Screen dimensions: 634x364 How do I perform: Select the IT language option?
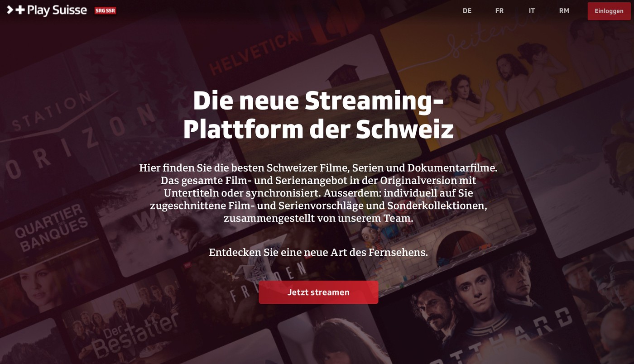tap(532, 11)
